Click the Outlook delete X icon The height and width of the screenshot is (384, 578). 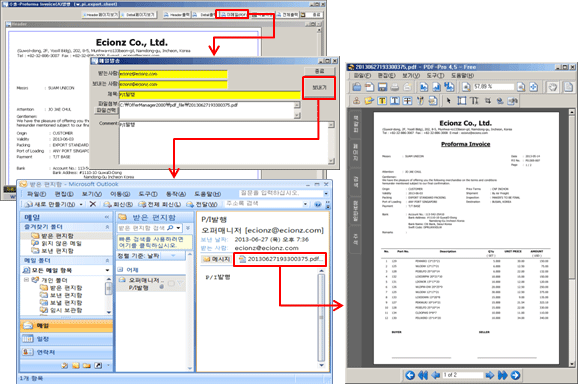coord(93,204)
